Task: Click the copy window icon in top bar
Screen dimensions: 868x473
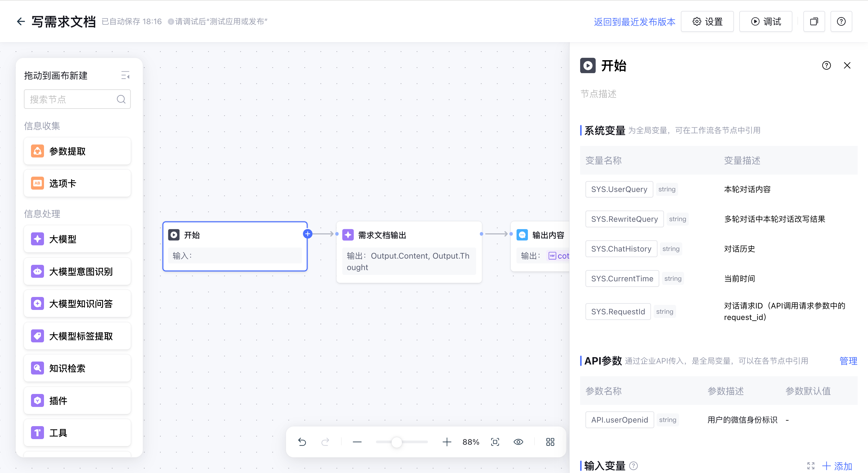Action: (814, 22)
